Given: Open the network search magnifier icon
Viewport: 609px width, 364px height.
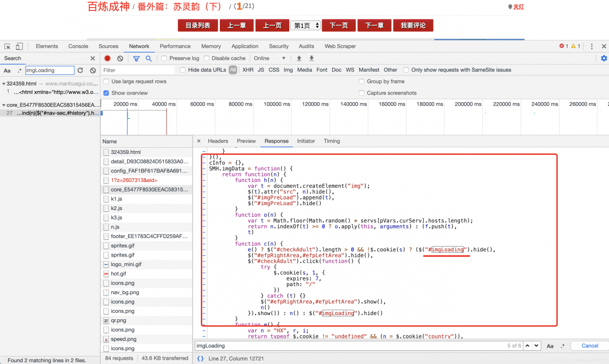Looking at the screenshot, I should click(x=148, y=58).
